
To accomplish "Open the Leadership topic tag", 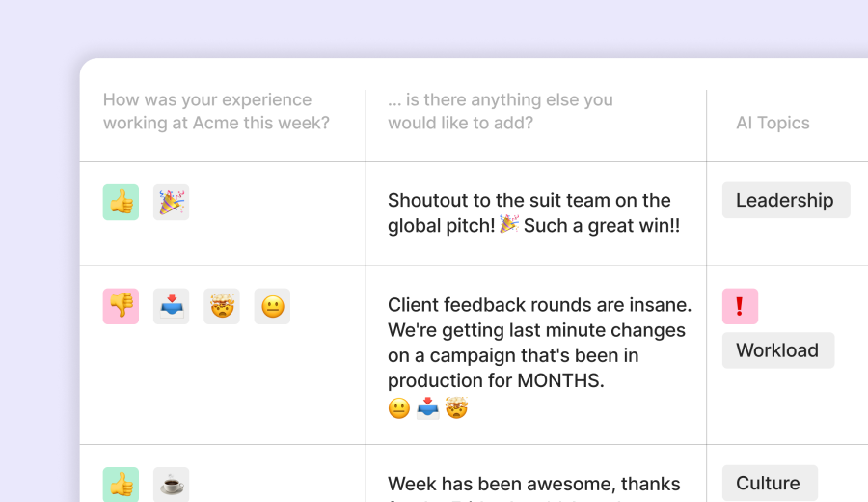I will 785,201.
